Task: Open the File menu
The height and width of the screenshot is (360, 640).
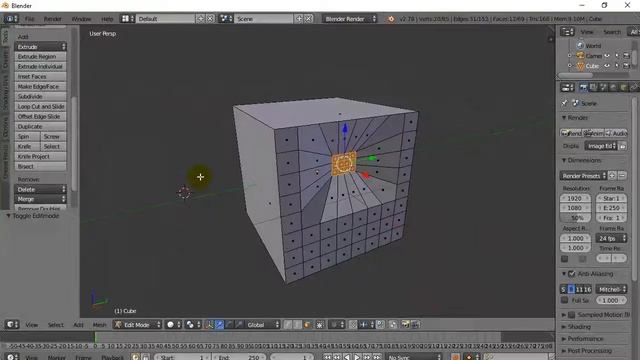Action: [x=29, y=19]
